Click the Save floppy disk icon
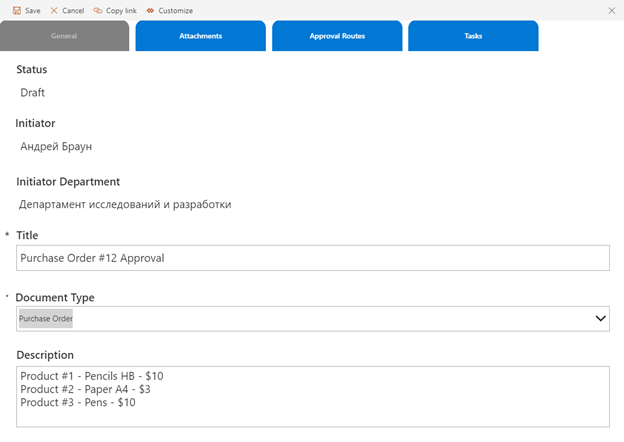 17,10
